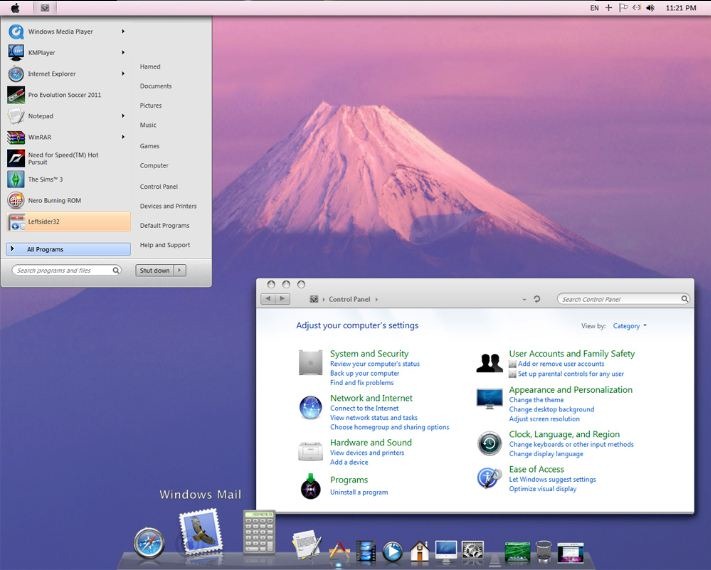Expand the Notepad submenu arrow
This screenshot has width=711, height=570.
123,116
